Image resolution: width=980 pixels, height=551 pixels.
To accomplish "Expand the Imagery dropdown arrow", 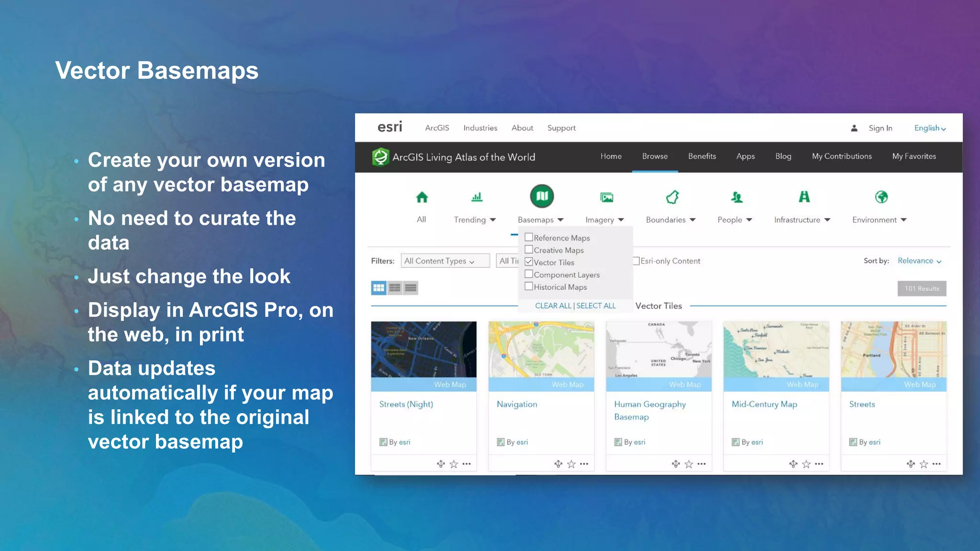I will [621, 220].
